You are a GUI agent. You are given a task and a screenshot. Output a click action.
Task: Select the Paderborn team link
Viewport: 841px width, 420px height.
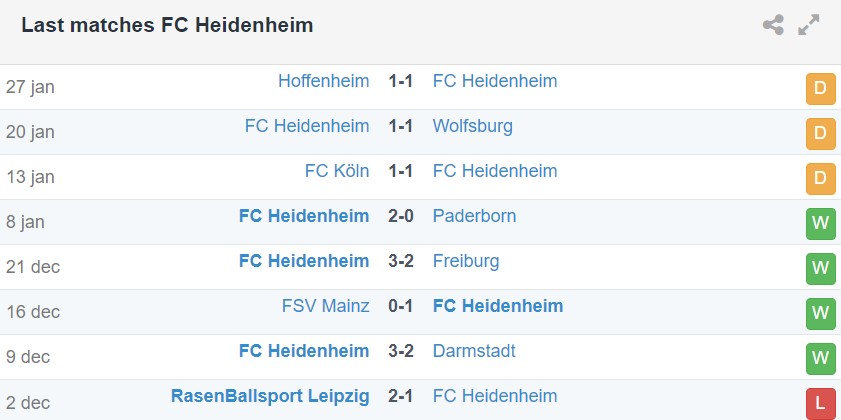click(x=474, y=216)
